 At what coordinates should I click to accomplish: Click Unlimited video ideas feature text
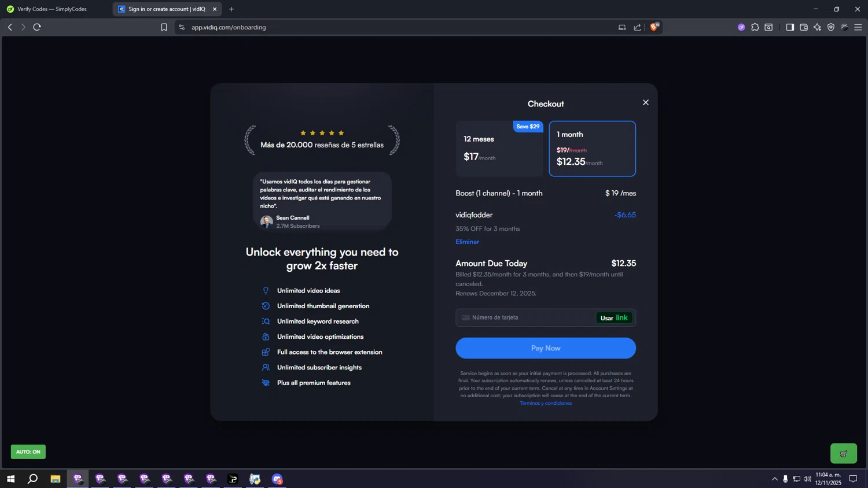click(x=308, y=291)
